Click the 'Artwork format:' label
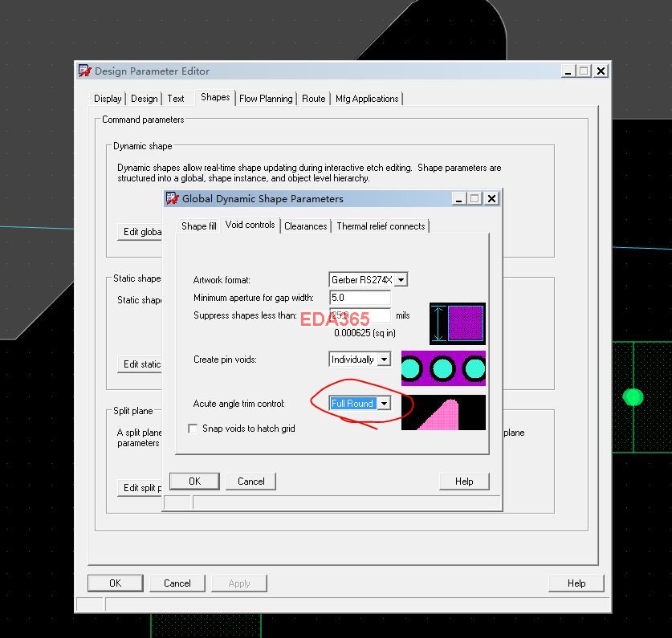672x638 pixels. click(x=222, y=280)
